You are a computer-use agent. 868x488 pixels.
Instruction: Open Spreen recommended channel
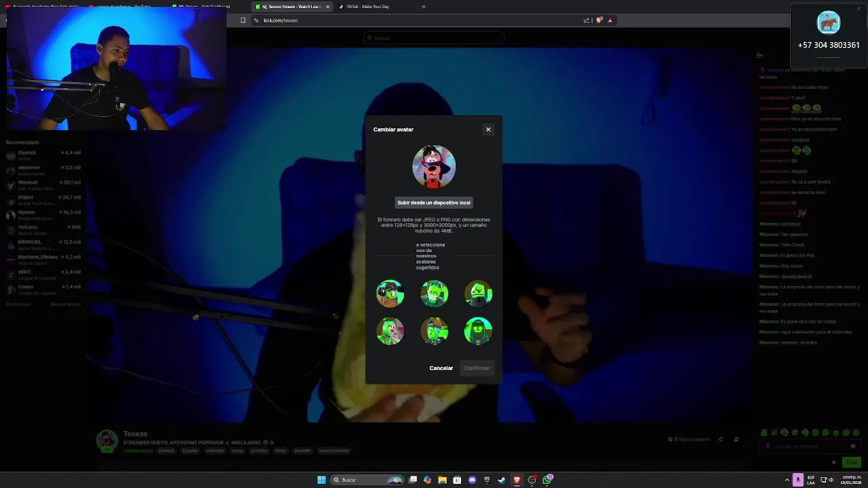tap(42, 215)
